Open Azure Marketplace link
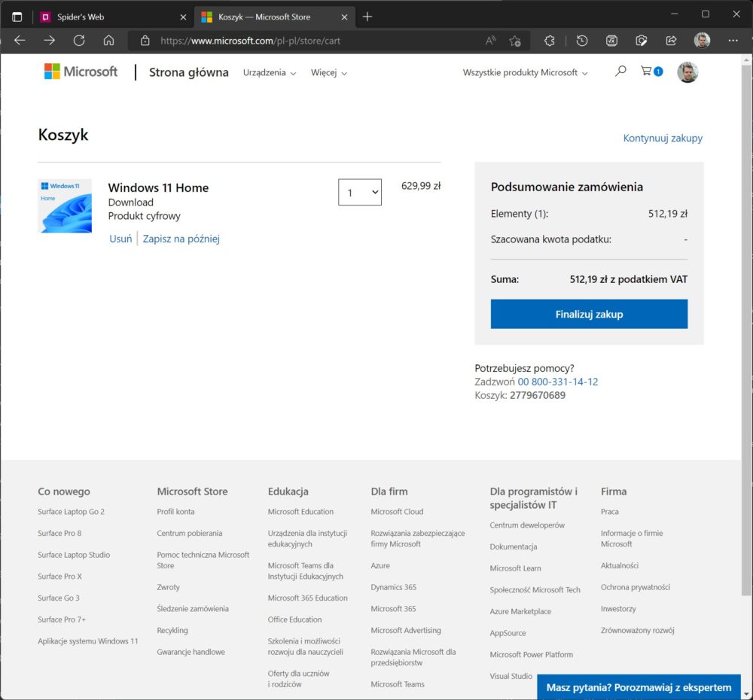The height and width of the screenshot is (700, 753). click(520, 612)
